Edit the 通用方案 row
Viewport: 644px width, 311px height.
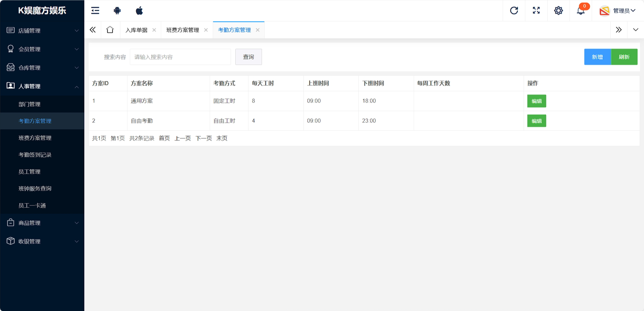536,101
